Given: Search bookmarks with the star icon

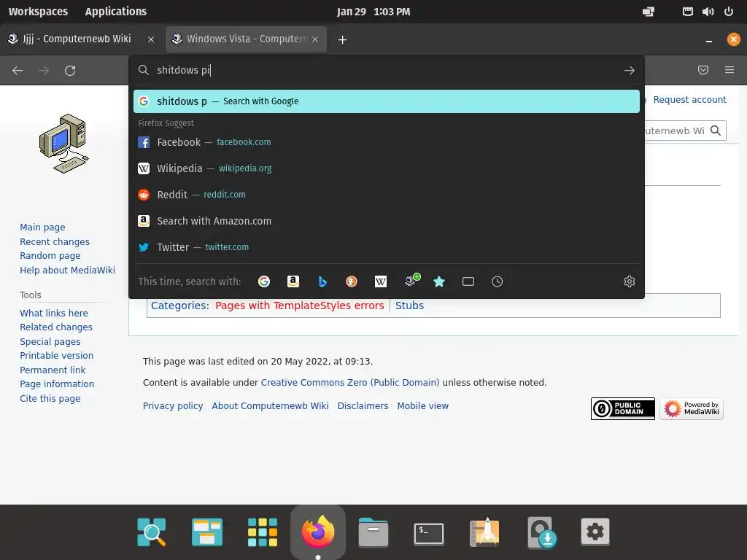Looking at the screenshot, I should pos(439,281).
